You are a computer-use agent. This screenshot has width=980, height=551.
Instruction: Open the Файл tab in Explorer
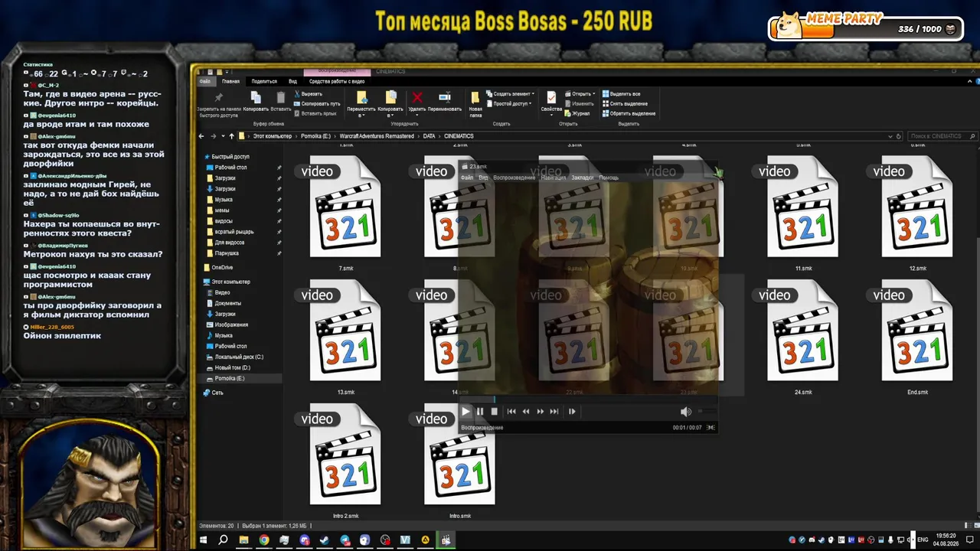(x=204, y=81)
